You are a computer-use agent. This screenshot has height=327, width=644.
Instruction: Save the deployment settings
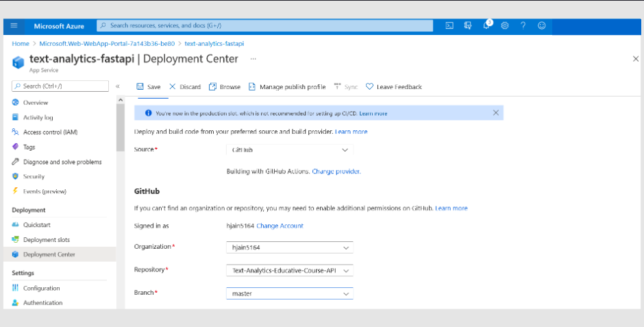[x=148, y=86]
